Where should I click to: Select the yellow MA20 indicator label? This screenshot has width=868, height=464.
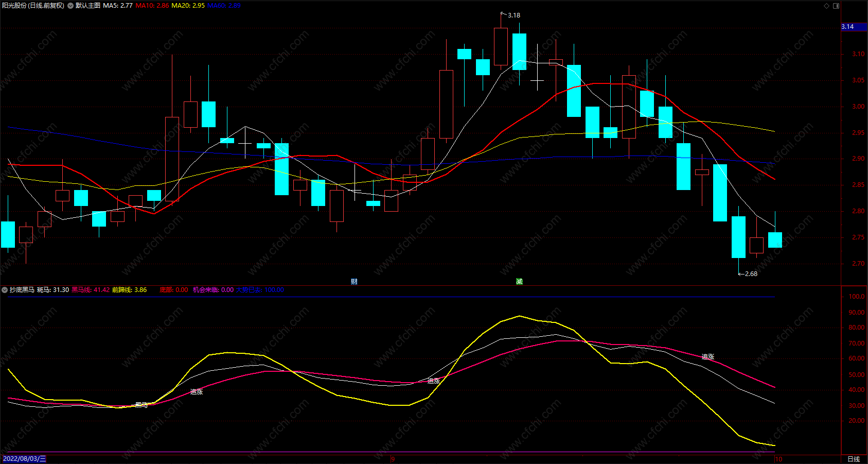coord(188,6)
